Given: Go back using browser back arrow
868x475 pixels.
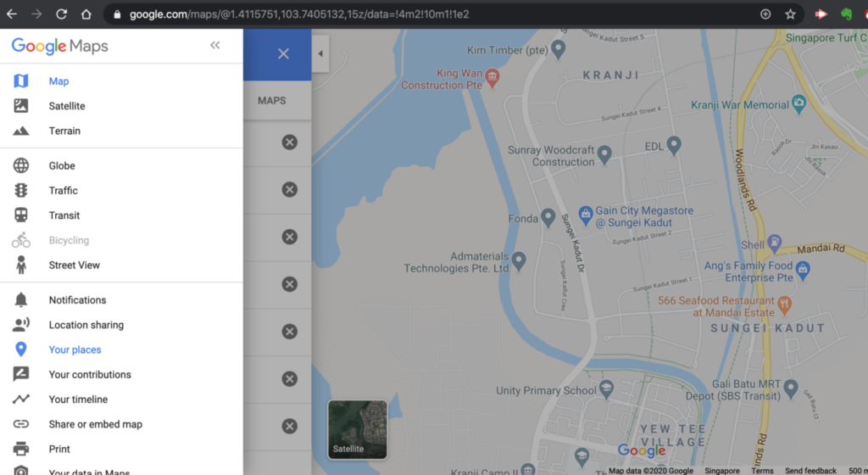Looking at the screenshot, I should click(x=12, y=14).
